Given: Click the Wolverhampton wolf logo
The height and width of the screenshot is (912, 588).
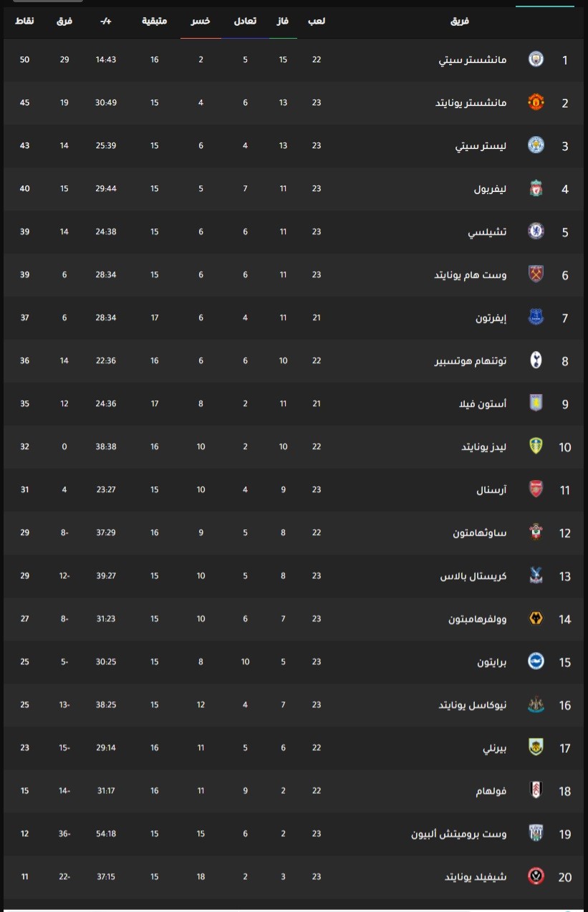Looking at the screenshot, I should point(536,618).
